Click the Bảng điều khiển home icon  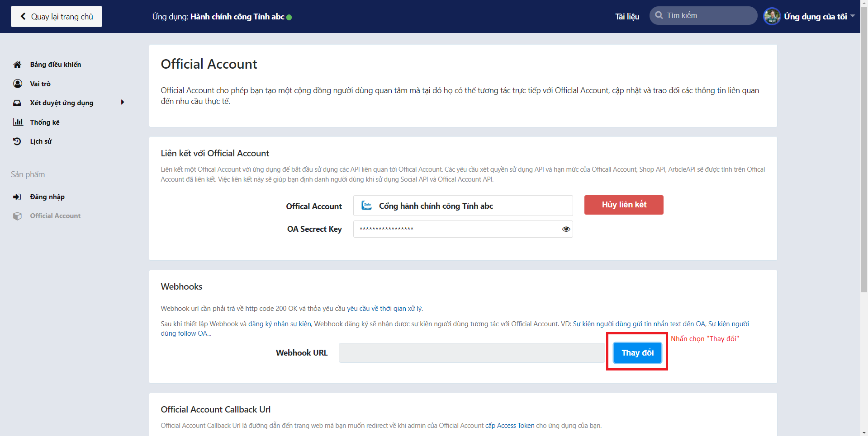click(17, 65)
